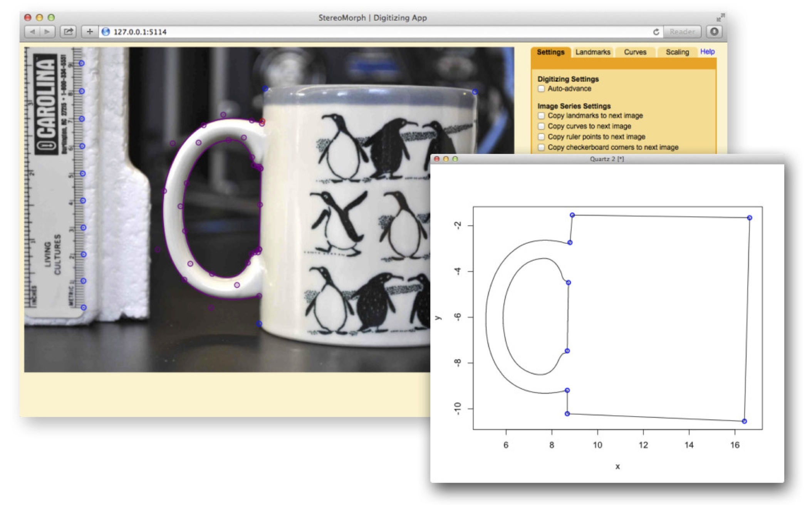Click the plot's bottom-right blue point

744,422
